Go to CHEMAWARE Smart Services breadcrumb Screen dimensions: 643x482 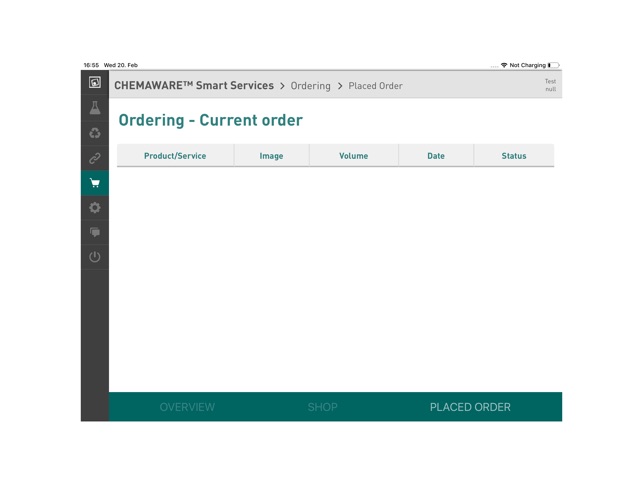pyautogui.click(x=194, y=85)
